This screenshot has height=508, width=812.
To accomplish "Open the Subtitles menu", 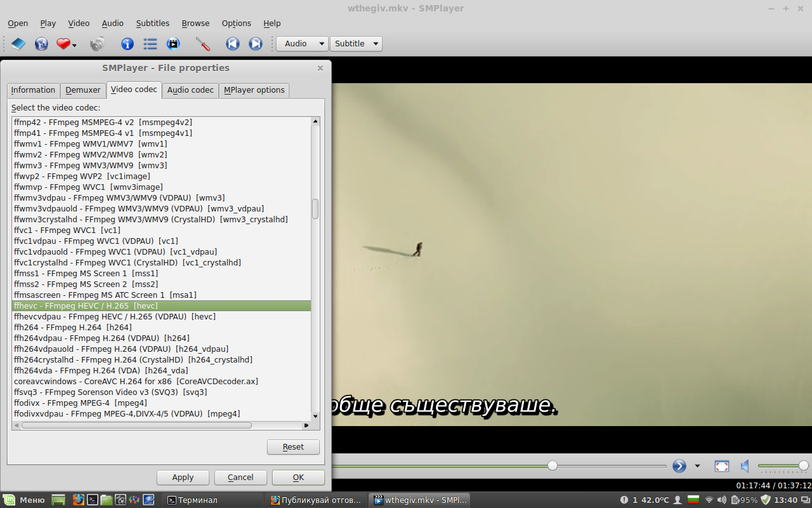I will pyautogui.click(x=153, y=23).
